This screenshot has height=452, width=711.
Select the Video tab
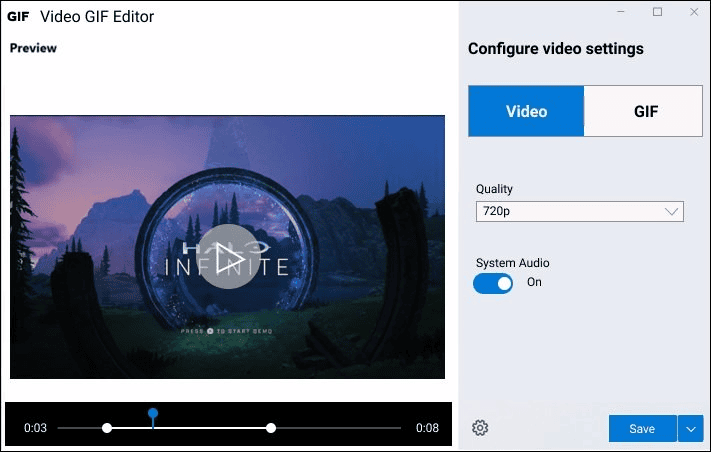526,111
